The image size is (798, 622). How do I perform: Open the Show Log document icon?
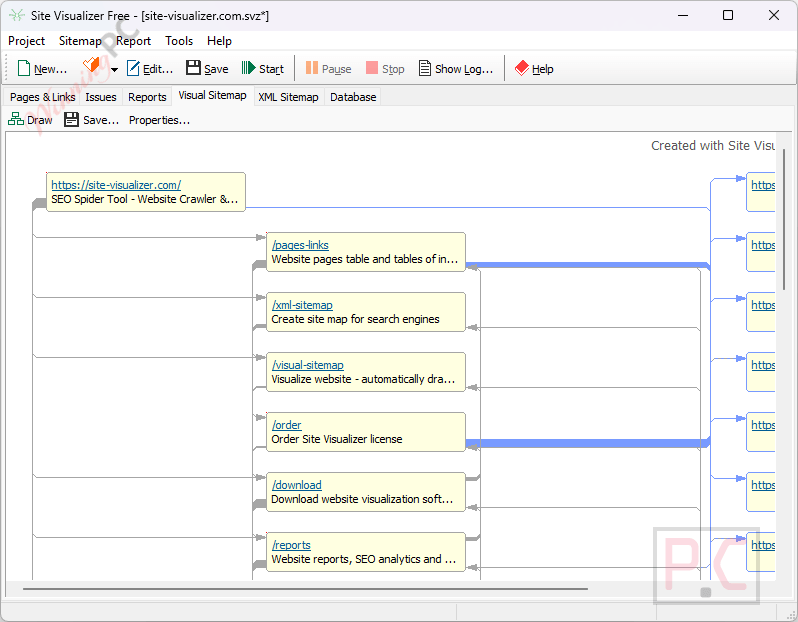pyautogui.click(x=424, y=68)
